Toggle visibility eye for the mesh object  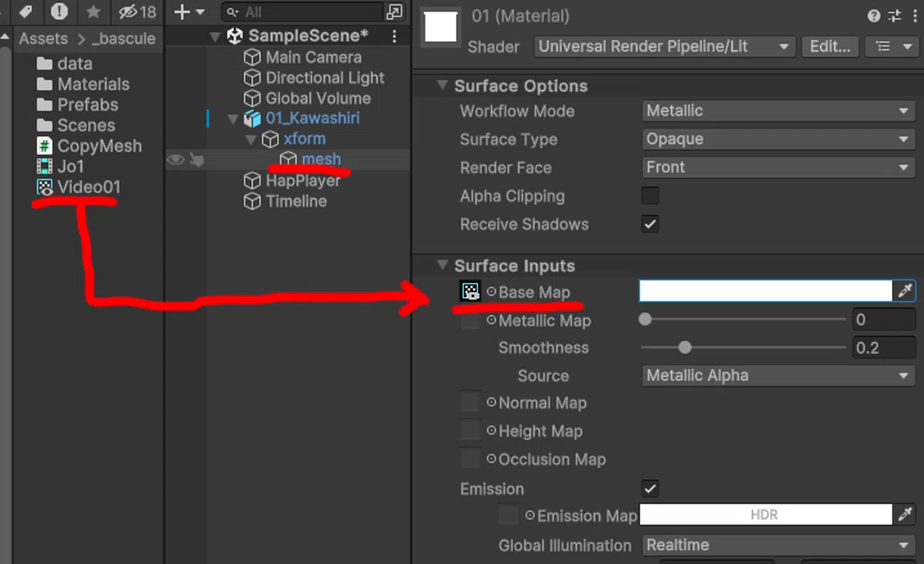point(176,159)
